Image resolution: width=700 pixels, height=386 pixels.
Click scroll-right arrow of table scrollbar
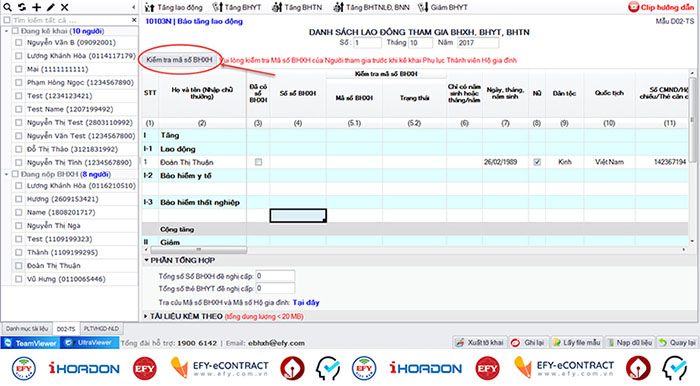coord(683,249)
